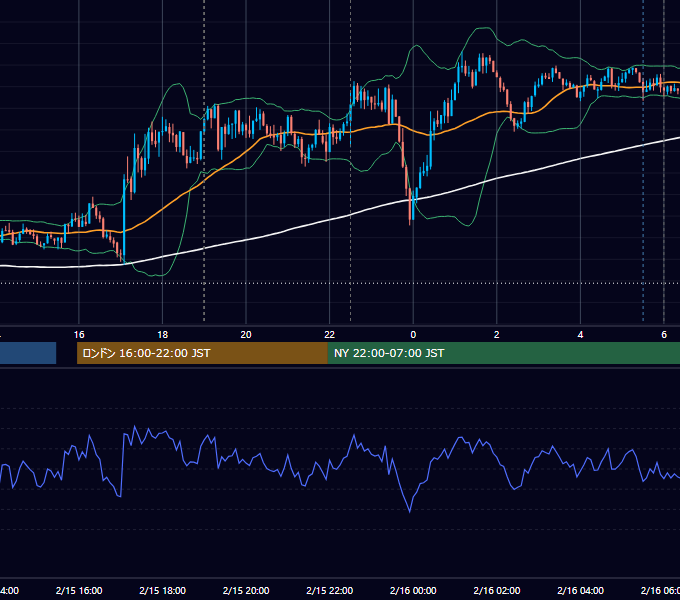Viewport: 680px width, 600px height.
Task: Select the 2/16 04:00 time label
Action: 580,590
